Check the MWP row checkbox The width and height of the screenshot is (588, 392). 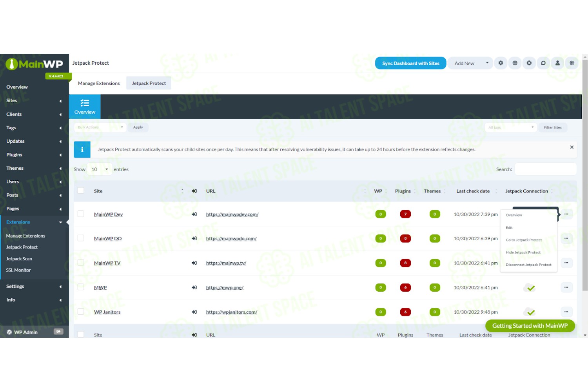pyautogui.click(x=81, y=287)
